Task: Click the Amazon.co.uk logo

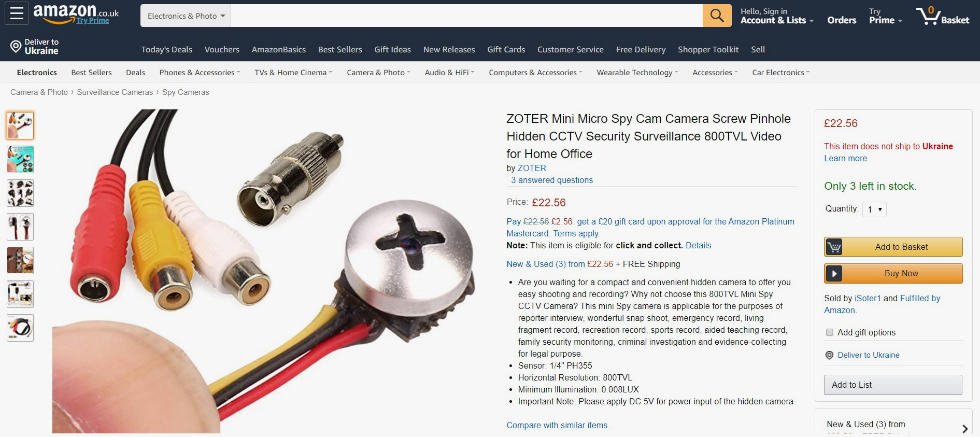Action: click(76, 13)
